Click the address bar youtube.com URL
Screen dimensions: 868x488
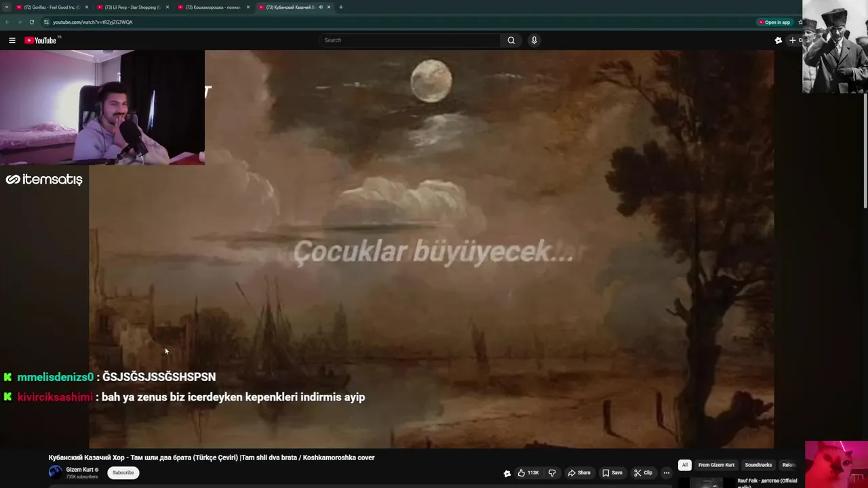93,22
